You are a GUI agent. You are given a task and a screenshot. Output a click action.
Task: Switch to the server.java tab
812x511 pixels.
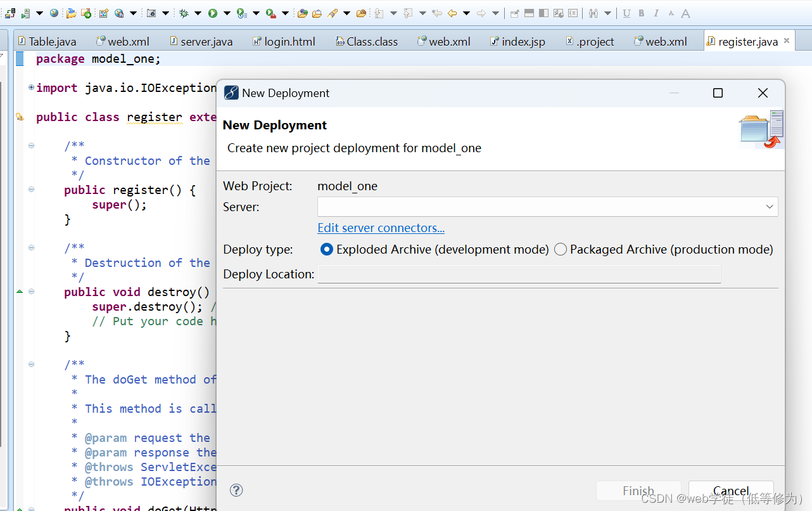pyautogui.click(x=201, y=41)
